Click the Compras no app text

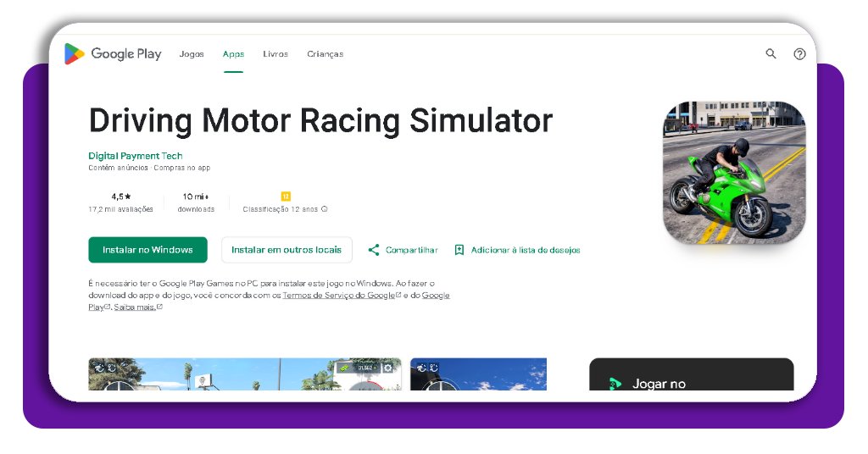182,168
